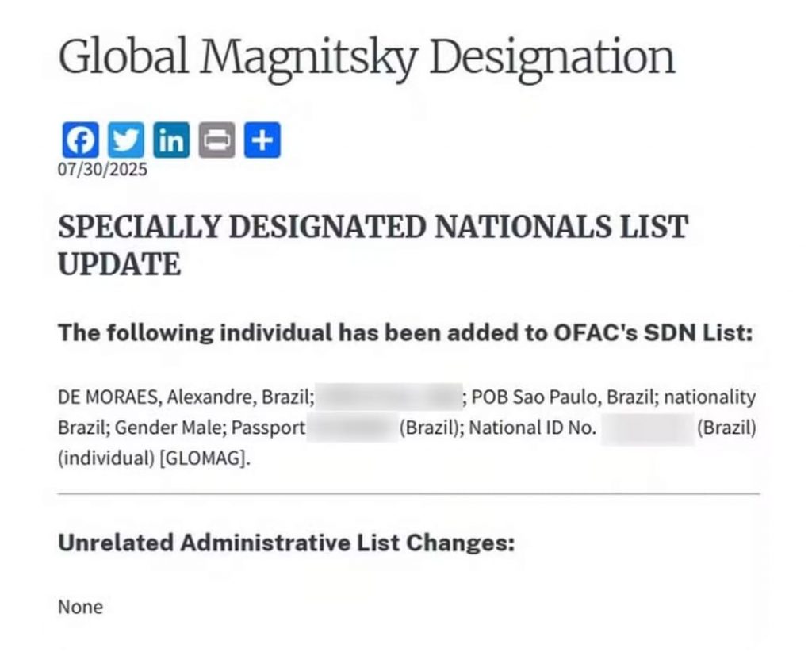Select the Gender Male text
This screenshot has width=812, height=652.
point(168,428)
